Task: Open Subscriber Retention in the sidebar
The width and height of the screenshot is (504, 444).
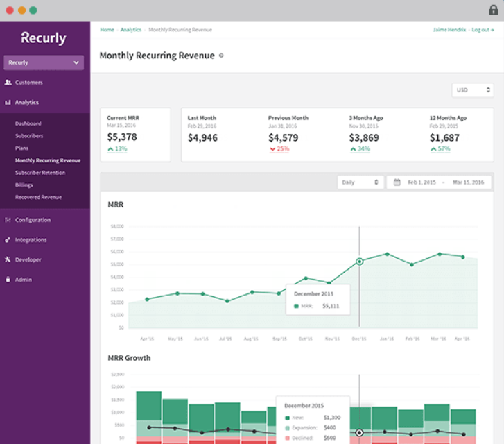Action: pyautogui.click(x=40, y=173)
